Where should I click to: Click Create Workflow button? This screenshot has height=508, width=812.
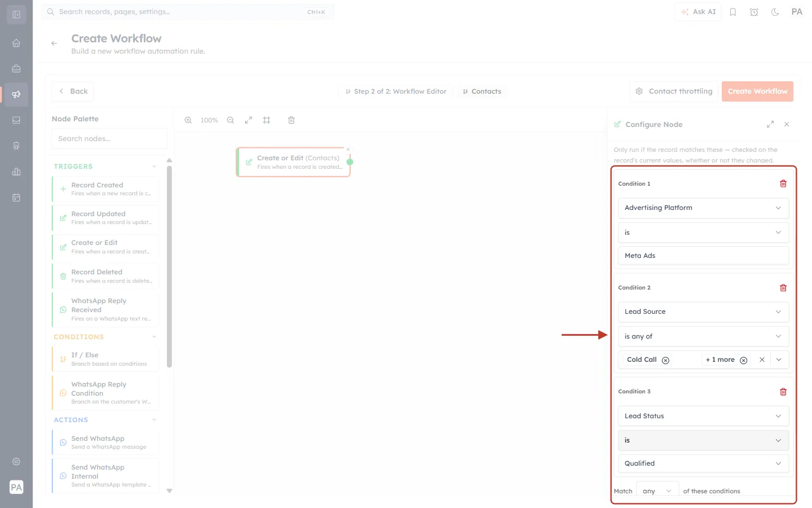click(x=757, y=91)
